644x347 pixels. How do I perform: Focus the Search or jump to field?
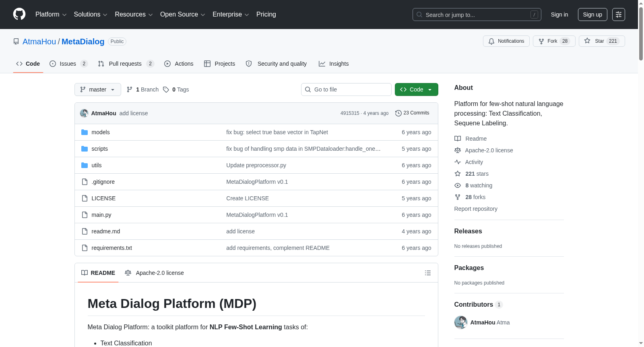tap(477, 15)
